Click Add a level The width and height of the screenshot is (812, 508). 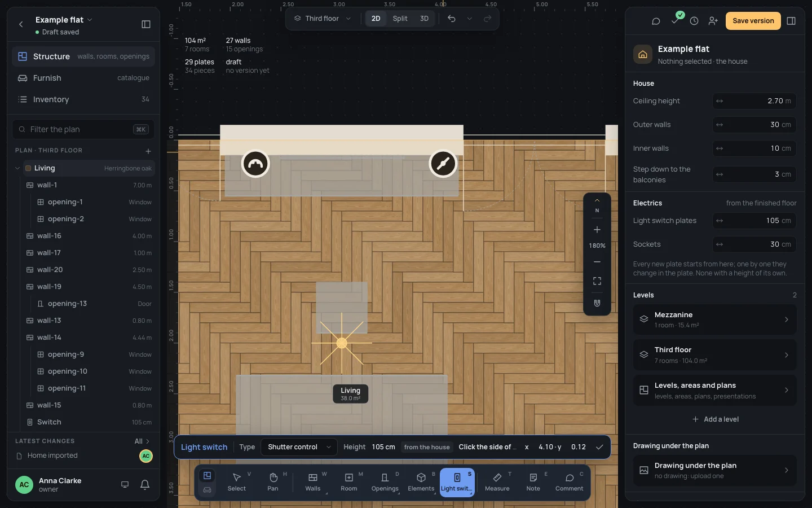715,419
